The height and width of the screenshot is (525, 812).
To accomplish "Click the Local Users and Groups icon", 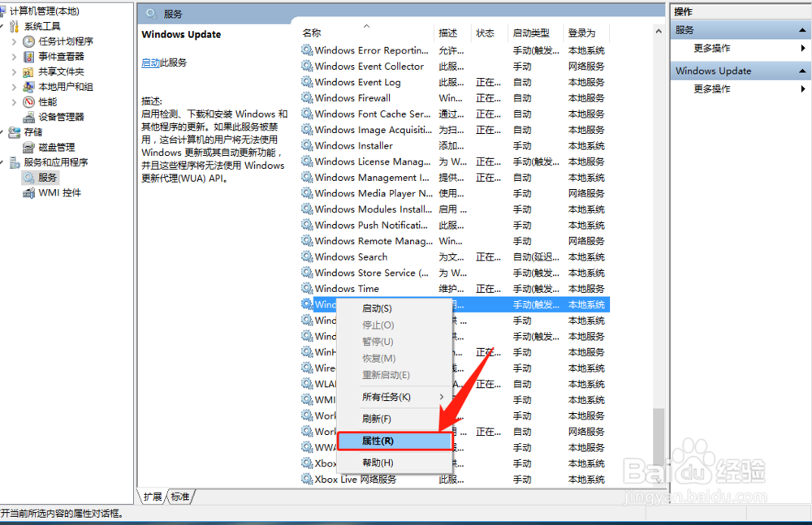I will pyautogui.click(x=29, y=87).
